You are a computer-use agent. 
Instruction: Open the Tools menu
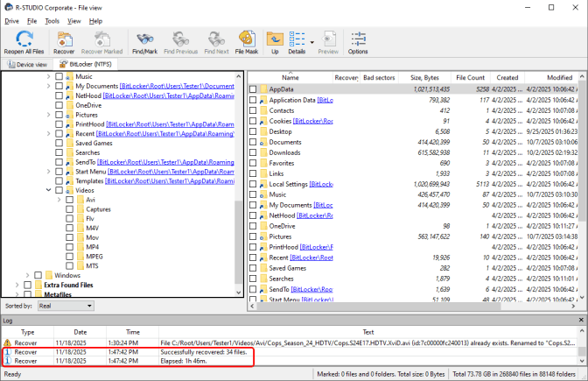[52, 20]
